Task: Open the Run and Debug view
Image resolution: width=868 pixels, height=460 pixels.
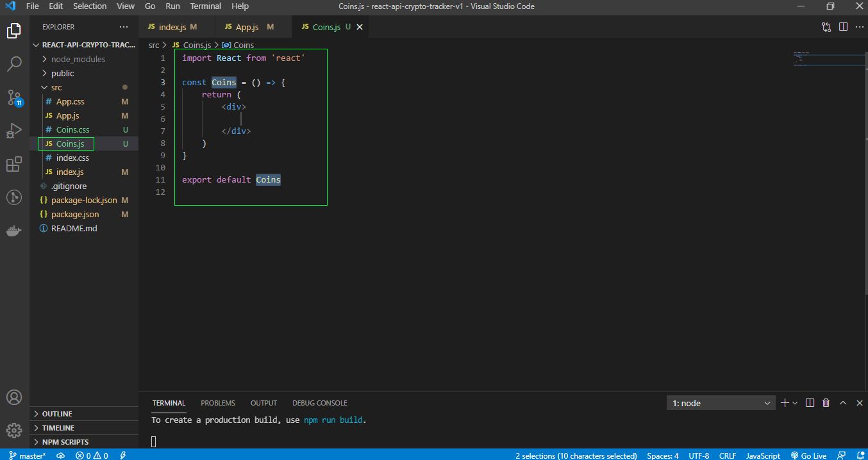Action: pyautogui.click(x=14, y=131)
